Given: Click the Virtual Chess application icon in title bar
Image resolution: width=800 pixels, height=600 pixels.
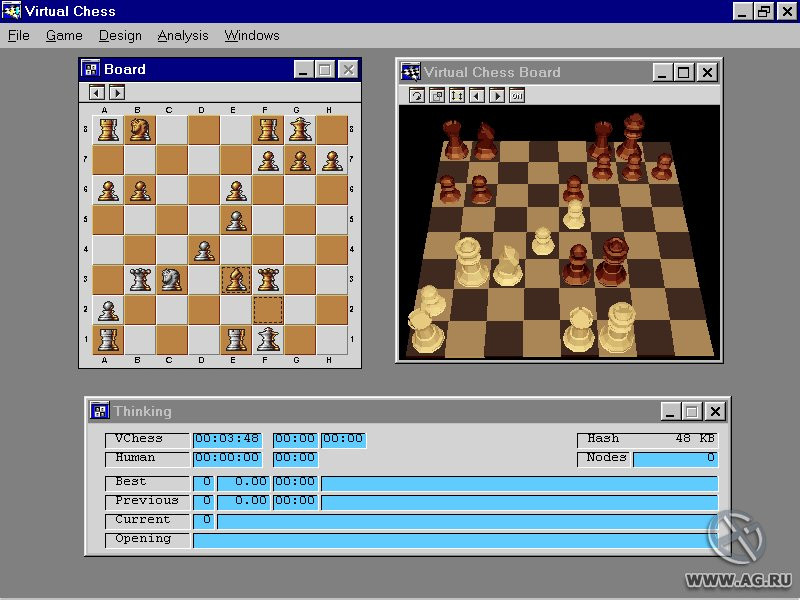Looking at the screenshot, I should [x=11, y=11].
